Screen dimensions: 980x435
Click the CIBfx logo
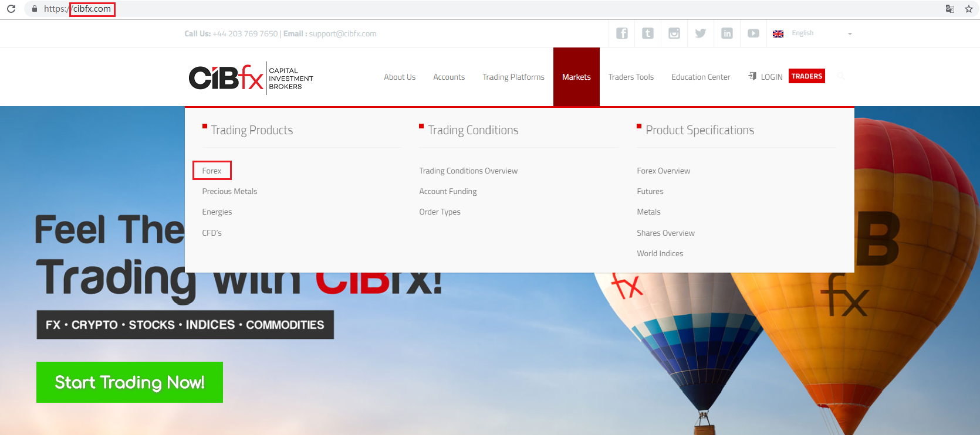point(251,77)
